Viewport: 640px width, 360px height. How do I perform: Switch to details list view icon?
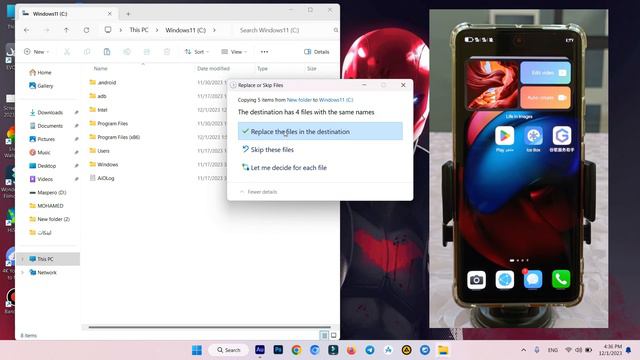click(x=324, y=335)
